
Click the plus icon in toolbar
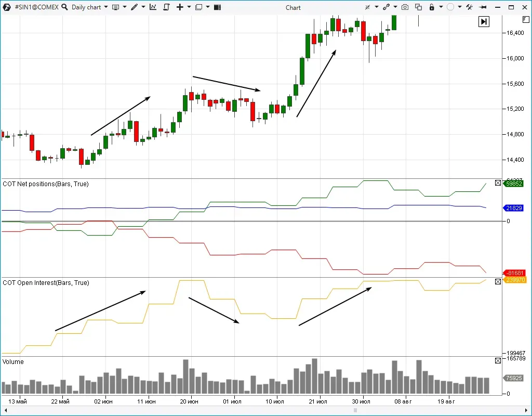coord(180,7)
